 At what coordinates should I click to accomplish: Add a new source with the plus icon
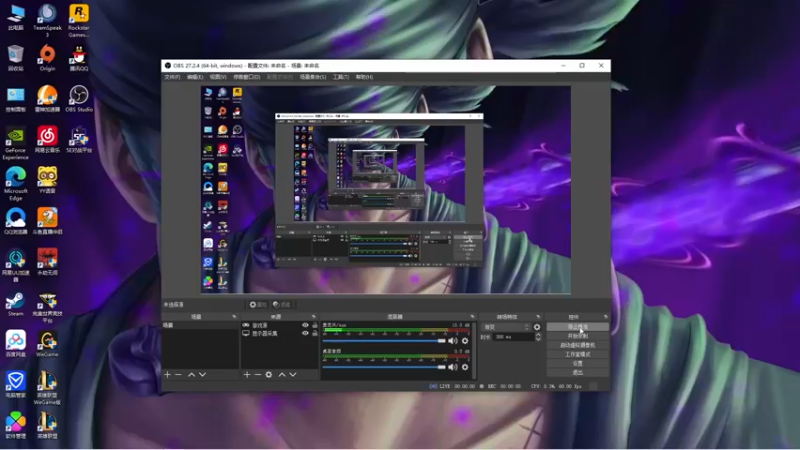(247, 374)
